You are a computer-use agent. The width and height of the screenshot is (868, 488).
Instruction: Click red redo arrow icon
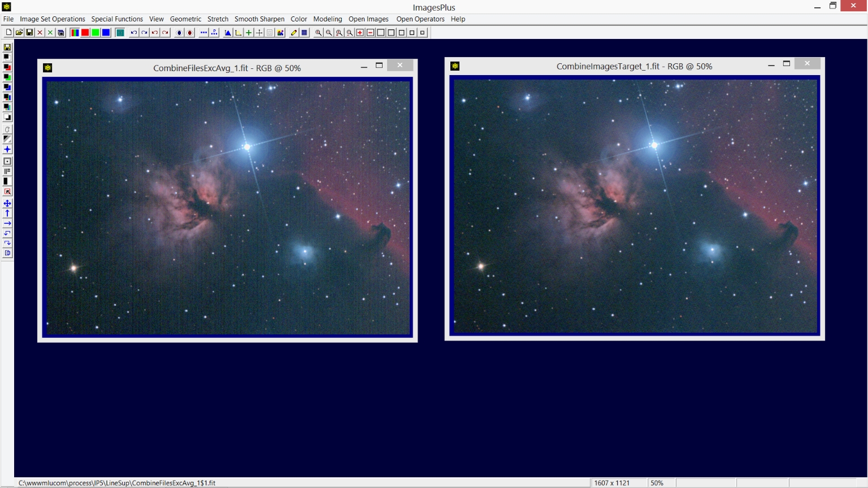point(165,33)
